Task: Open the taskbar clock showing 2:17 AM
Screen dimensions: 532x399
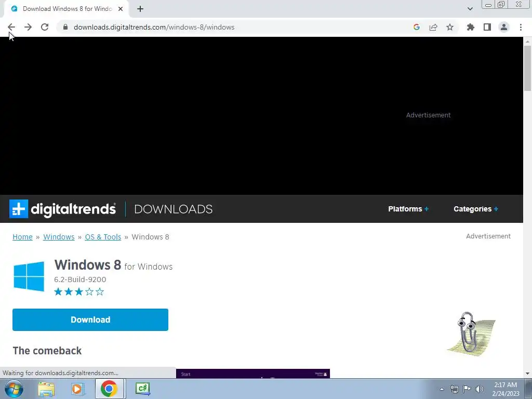Action: (x=506, y=389)
